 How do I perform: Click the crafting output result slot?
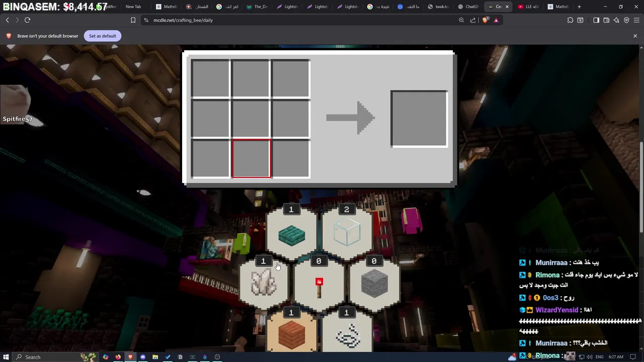coord(419,119)
